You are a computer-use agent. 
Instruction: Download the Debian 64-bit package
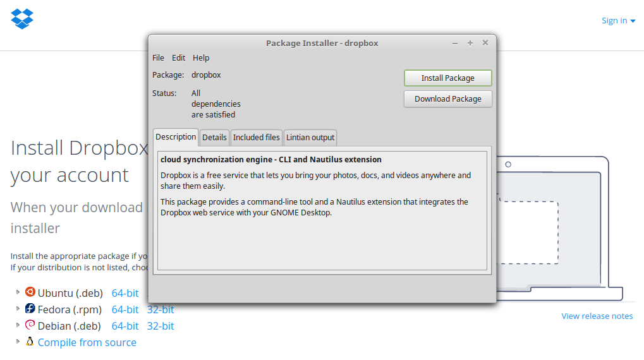coord(125,326)
